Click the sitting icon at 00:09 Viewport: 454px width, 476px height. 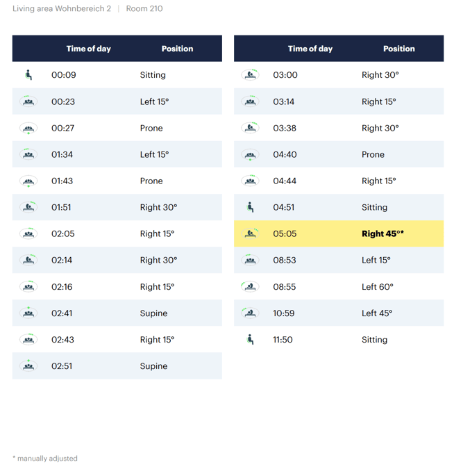28,74
